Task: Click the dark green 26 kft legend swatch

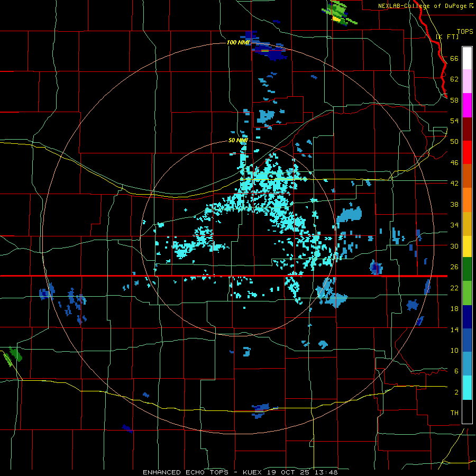Action: (x=467, y=269)
